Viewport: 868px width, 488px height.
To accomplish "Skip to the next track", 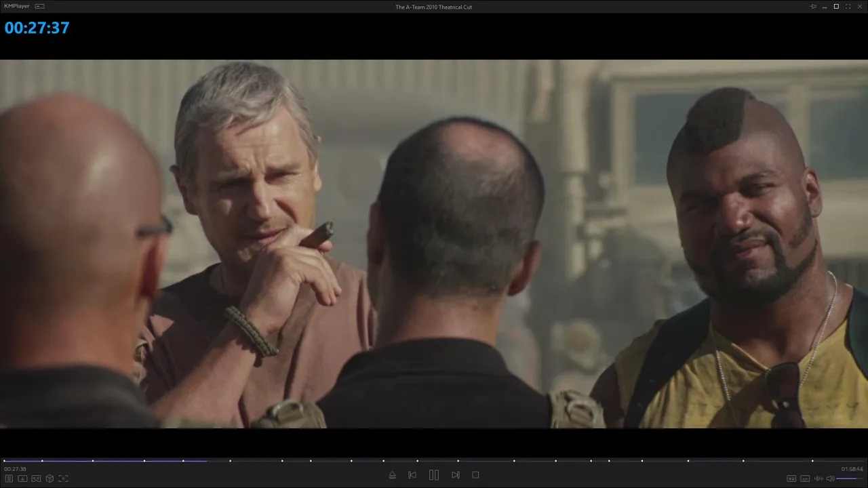I will coord(456,475).
